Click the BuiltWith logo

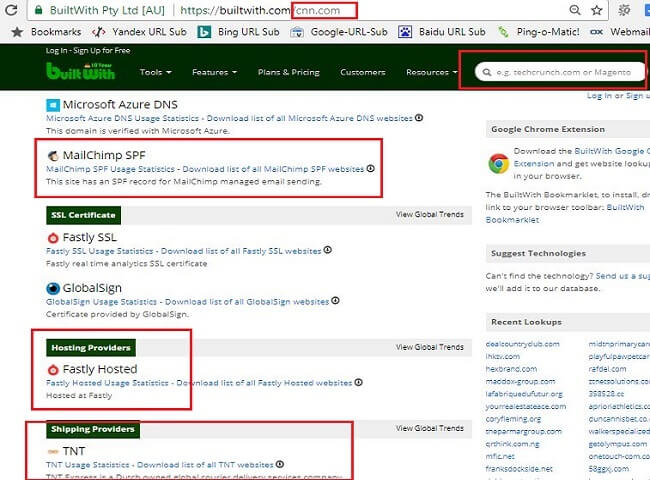pyautogui.click(x=80, y=71)
